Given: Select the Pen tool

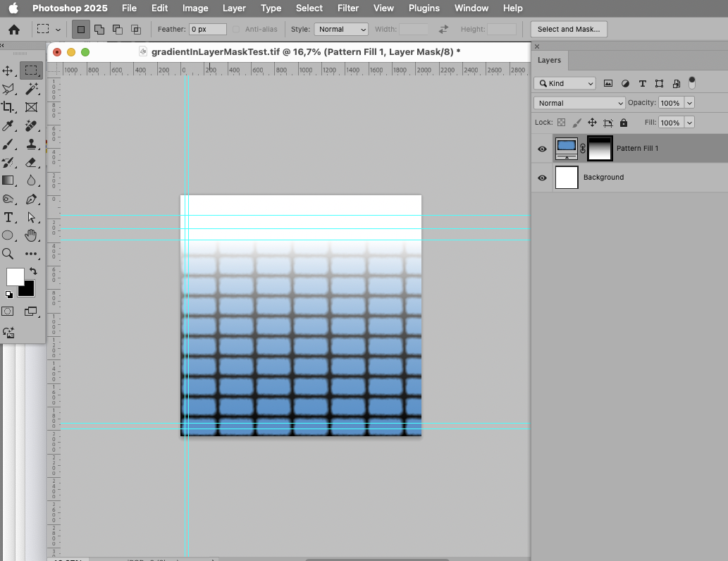Looking at the screenshot, I should [x=31, y=199].
